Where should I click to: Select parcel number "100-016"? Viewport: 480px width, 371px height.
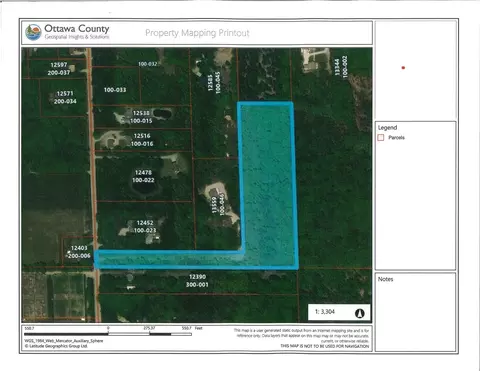[x=142, y=144]
